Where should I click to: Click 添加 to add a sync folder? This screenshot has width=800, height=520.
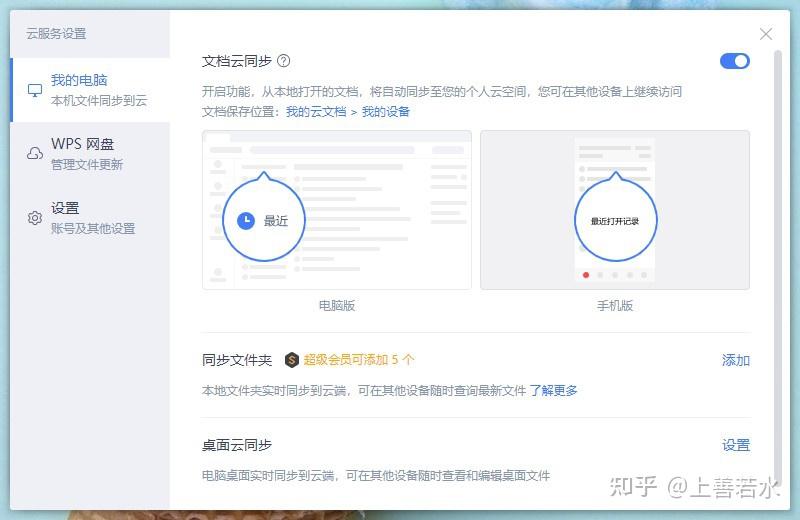(736, 360)
